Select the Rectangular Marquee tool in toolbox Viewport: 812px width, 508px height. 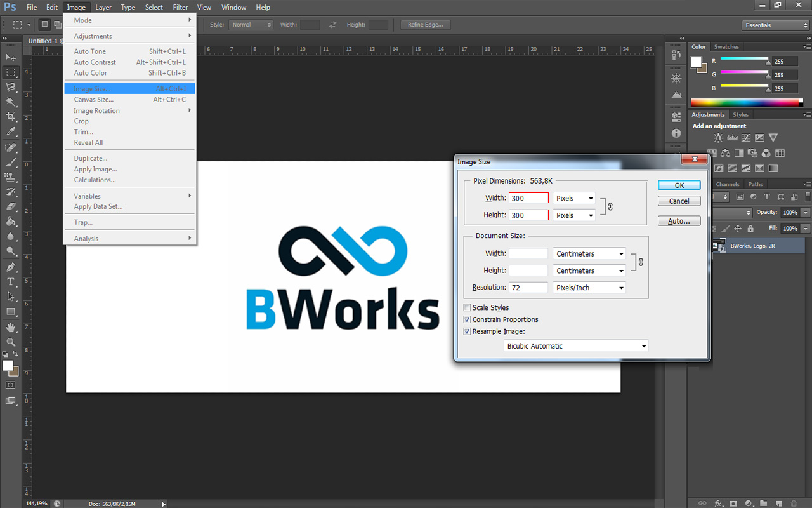(11, 72)
